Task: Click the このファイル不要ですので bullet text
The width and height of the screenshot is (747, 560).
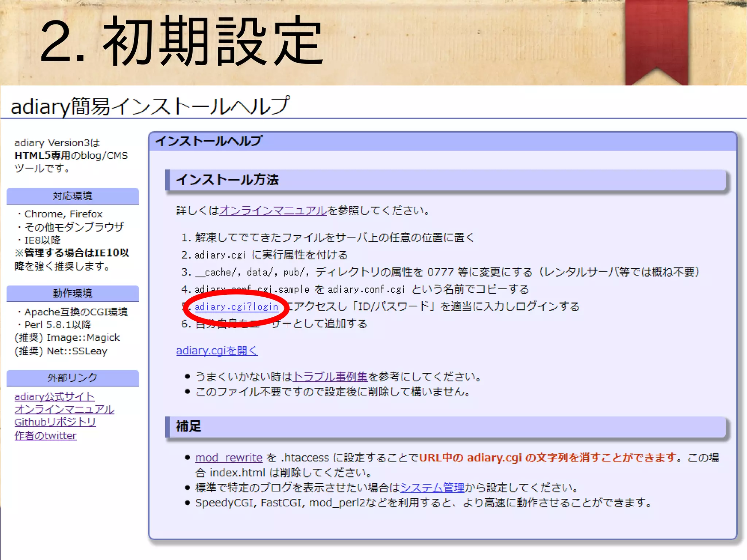Action: (x=333, y=392)
